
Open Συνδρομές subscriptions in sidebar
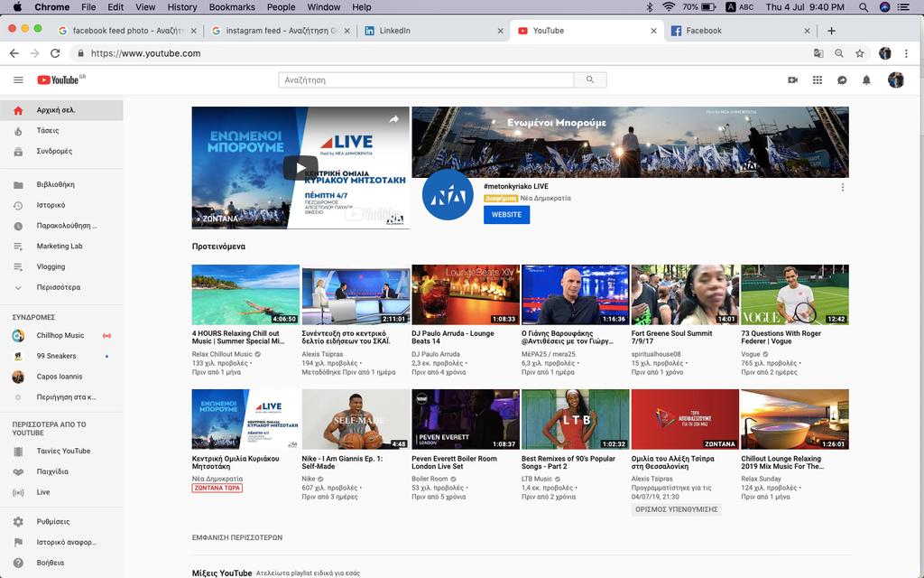point(61,152)
